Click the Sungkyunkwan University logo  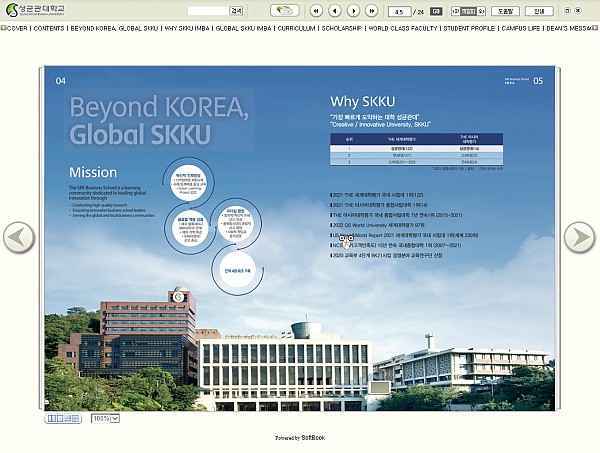coord(35,10)
